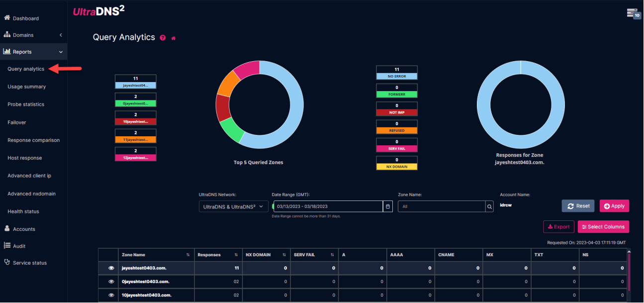Click 12jayeshtest pink legend box
644x303 pixels.
(x=136, y=154)
